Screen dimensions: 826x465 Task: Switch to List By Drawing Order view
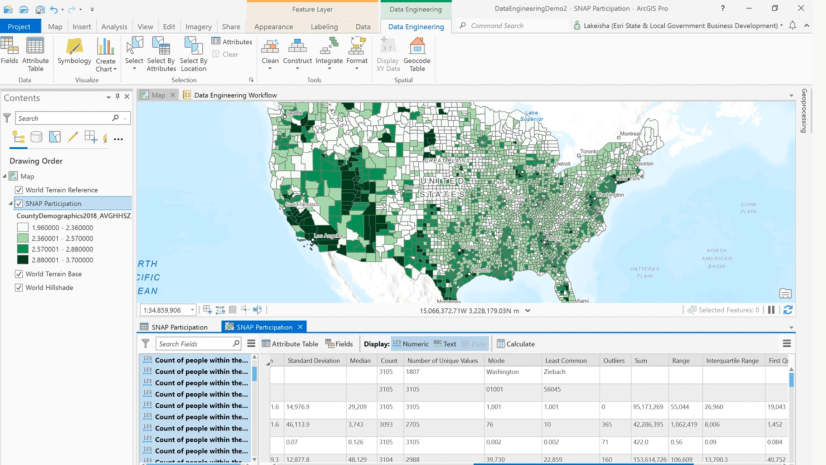(18, 137)
